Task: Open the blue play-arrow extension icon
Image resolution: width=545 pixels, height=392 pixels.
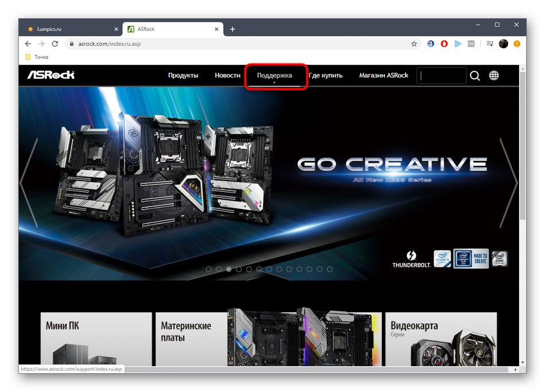Action: pyautogui.click(x=458, y=44)
